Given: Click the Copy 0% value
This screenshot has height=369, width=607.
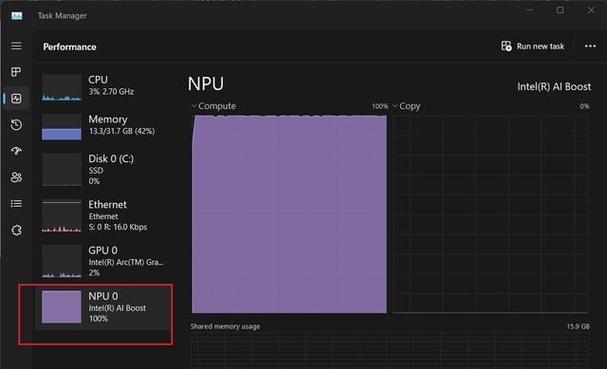Looking at the screenshot, I should pyautogui.click(x=585, y=106).
